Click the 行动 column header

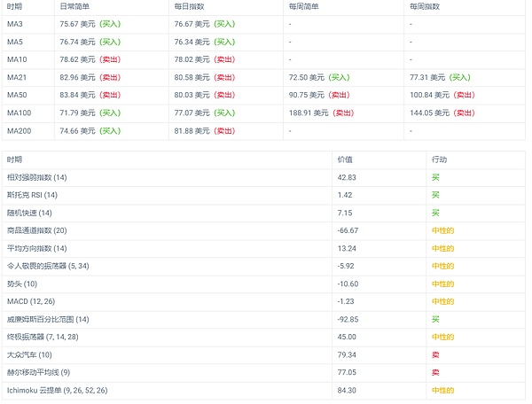pos(440,159)
